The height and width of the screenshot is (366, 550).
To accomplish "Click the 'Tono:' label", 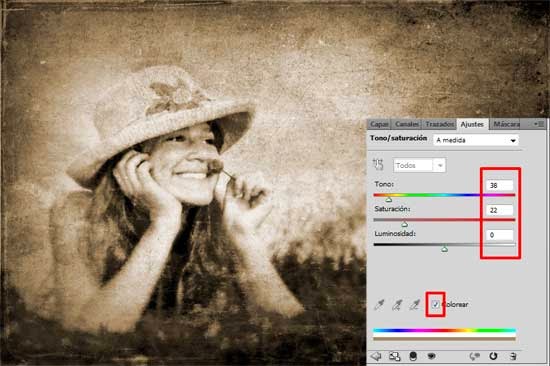I will (384, 184).
